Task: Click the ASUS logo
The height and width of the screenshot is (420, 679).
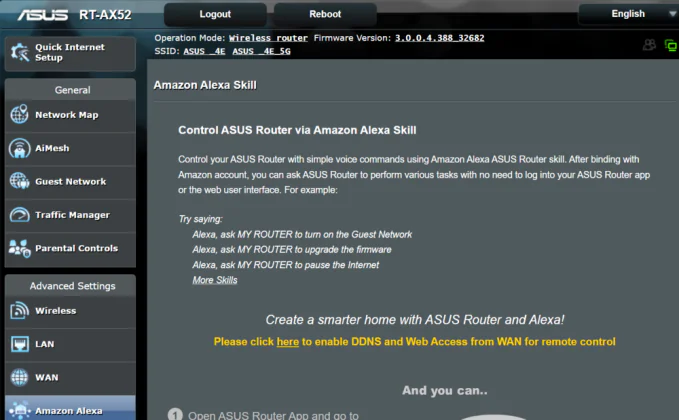Action: click(42, 15)
